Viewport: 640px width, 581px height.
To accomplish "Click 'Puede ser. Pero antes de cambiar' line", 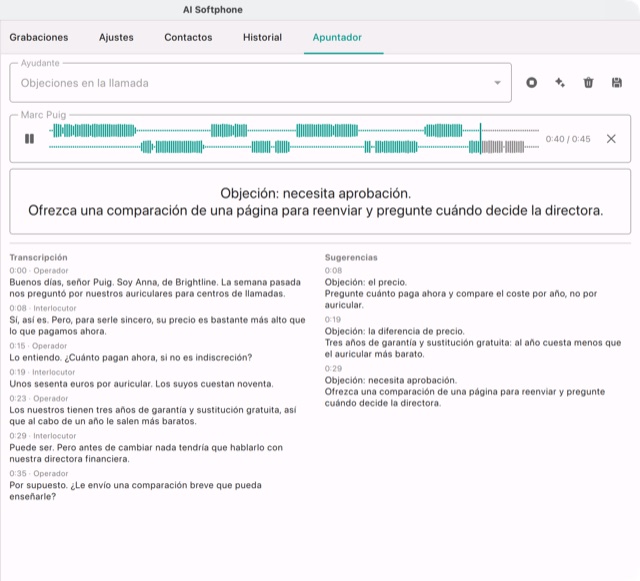I will (x=146, y=453).
